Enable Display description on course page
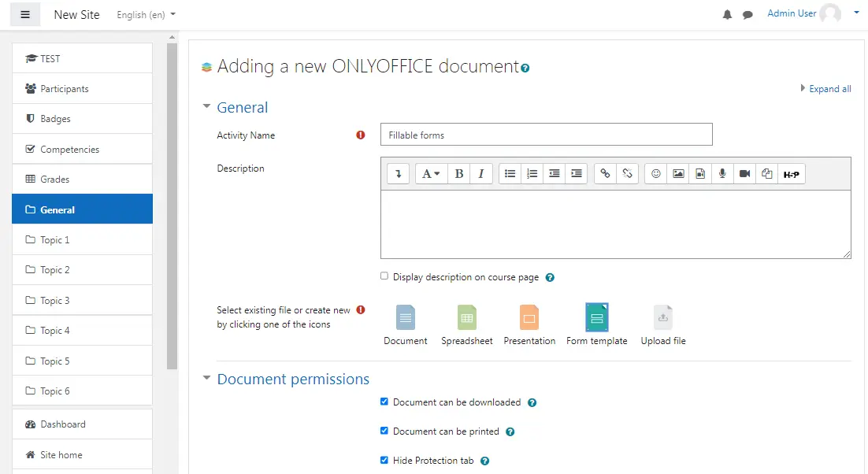Screen dimensions: 868x474 pos(384,276)
